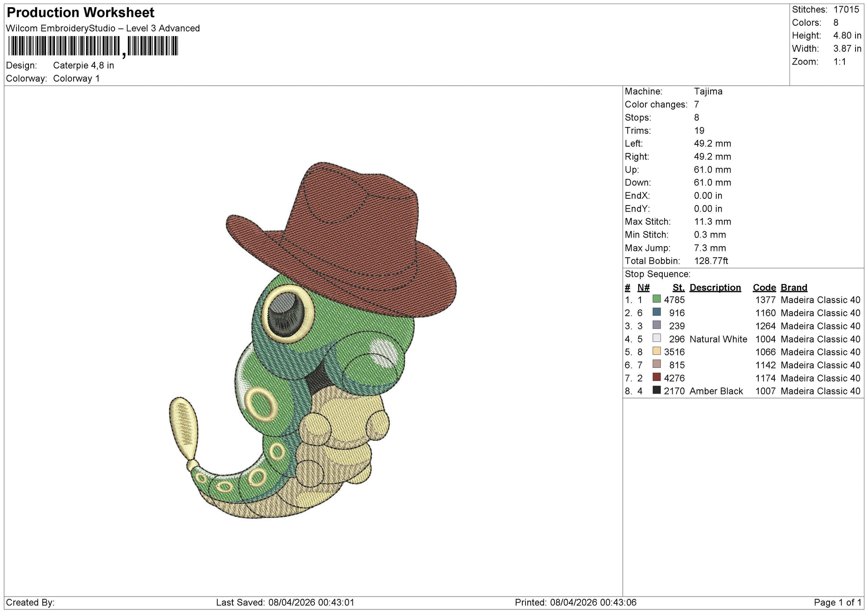Click the cream swatch for thread 1066
The image size is (868, 613).
coord(657,351)
